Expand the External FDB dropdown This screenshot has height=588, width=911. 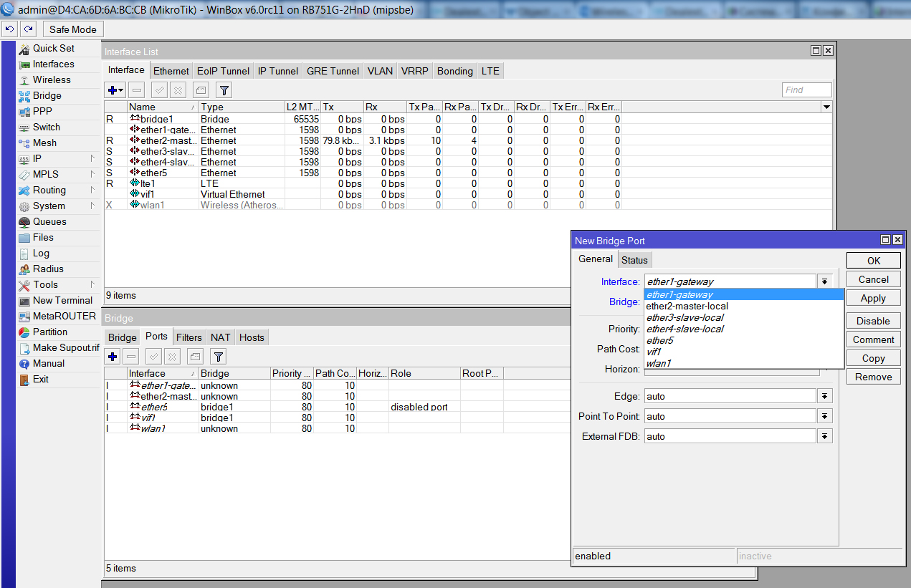coord(825,436)
